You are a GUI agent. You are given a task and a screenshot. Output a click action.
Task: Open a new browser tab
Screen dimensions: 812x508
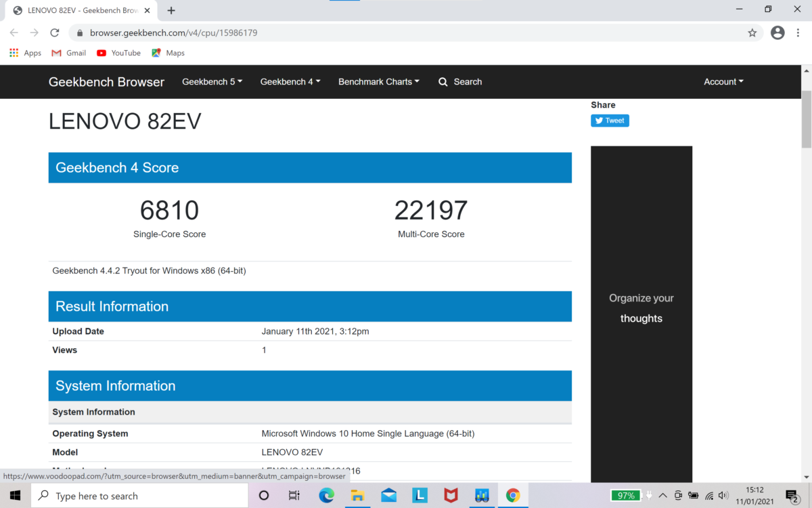(x=171, y=10)
